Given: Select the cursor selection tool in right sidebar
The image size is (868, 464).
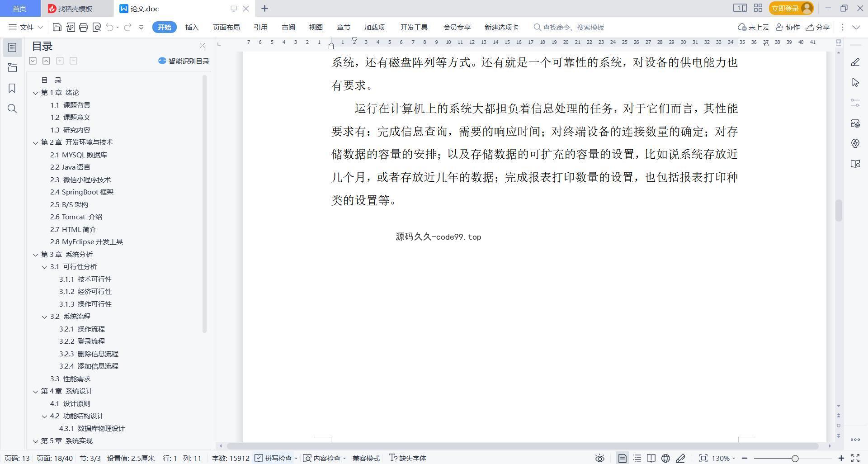Looking at the screenshot, I should (x=855, y=82).
